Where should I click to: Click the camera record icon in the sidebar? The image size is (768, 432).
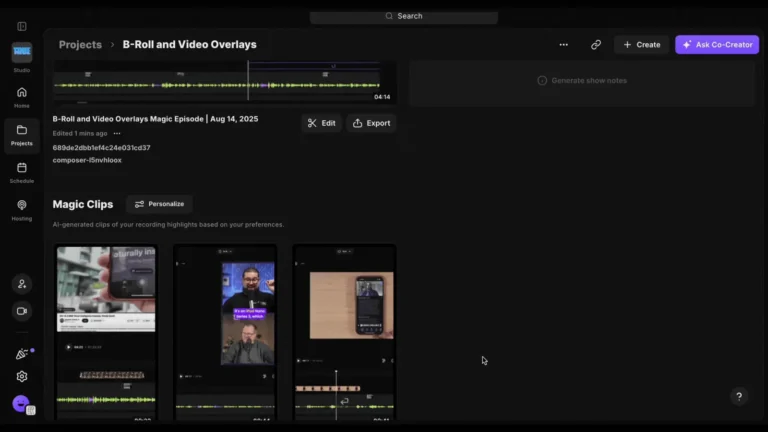[x=22, y=311]
